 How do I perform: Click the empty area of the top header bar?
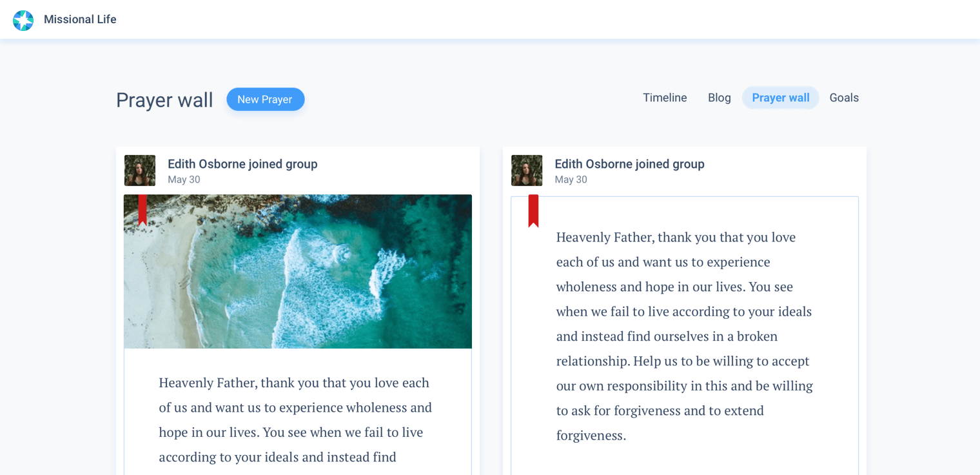tap(516, 19)
